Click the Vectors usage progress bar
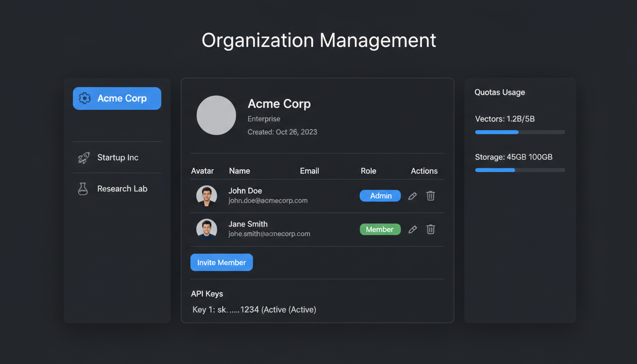The width and height of the screenshot is (637, 364). tap(520, 132)
